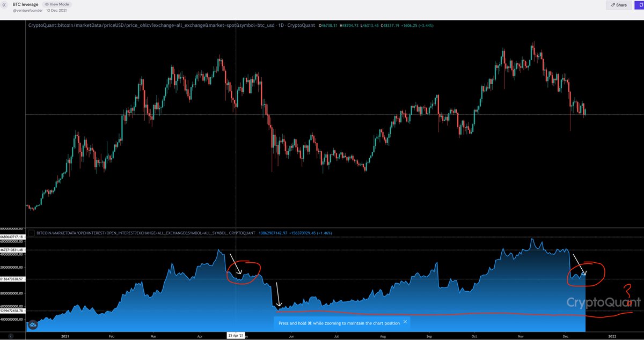Click the back double-chevron icon
This screenshot has height=340, width=644.
(x=5, y=5)
